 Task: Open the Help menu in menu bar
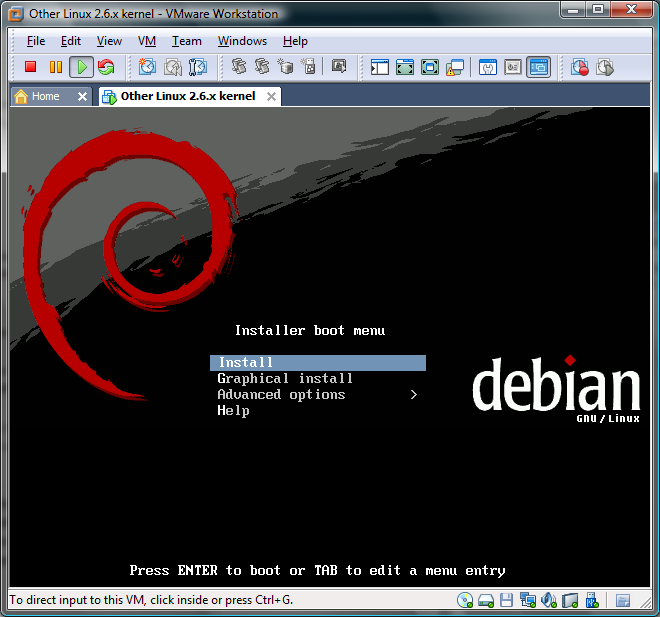click(295, 41)
